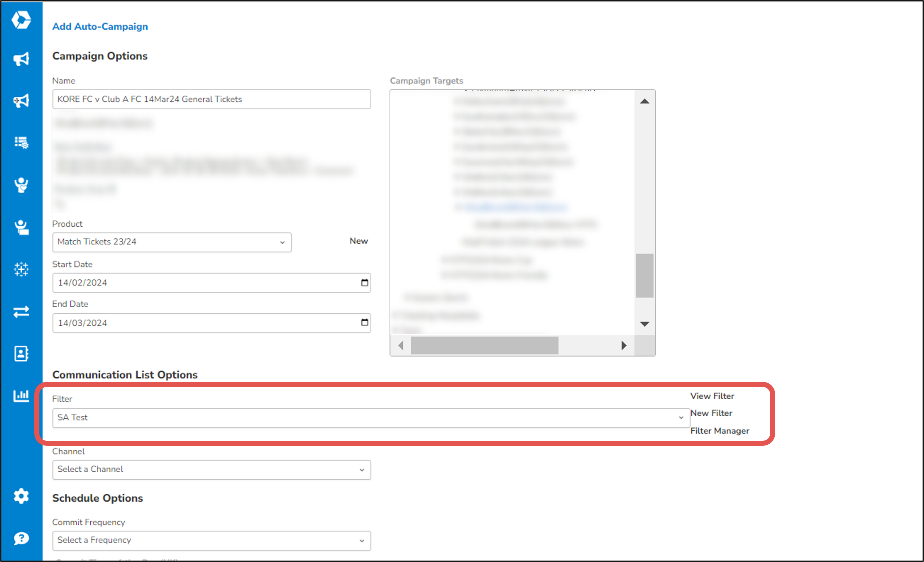Click the campaign Name input field
924x562 pixels.
(x=212, y=99)
